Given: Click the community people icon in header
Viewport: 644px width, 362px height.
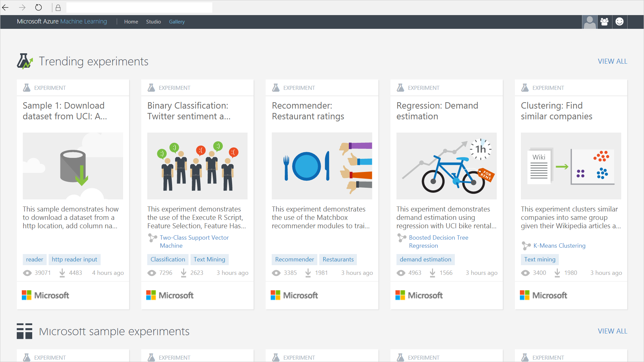Looking at the screenshot, I should pos(604,22).
